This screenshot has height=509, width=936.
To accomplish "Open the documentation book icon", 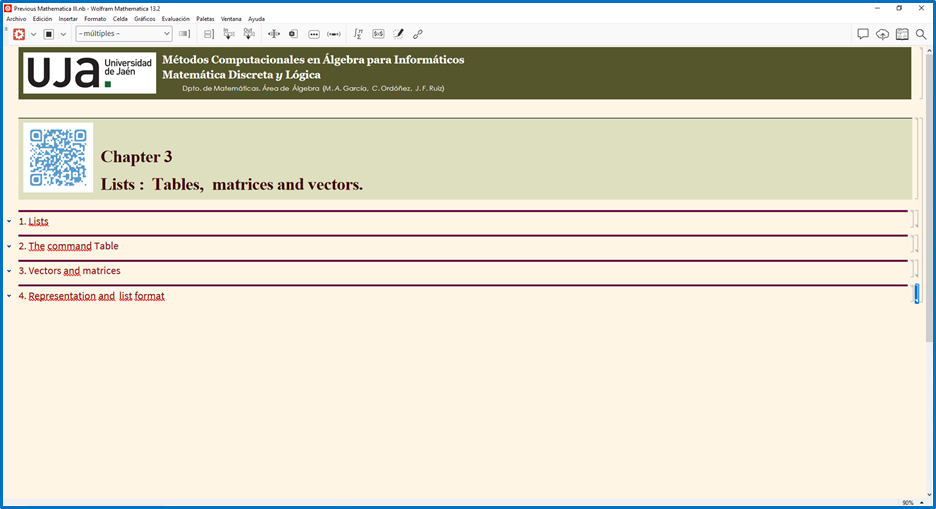I will click(902, 34).
